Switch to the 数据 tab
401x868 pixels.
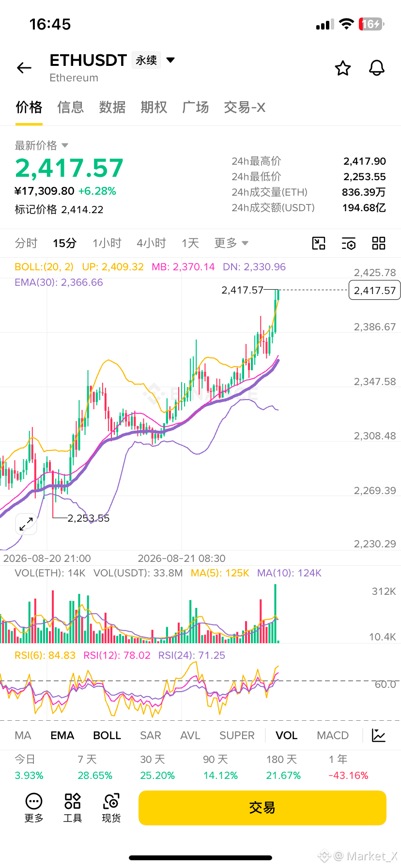coord(112,107)
